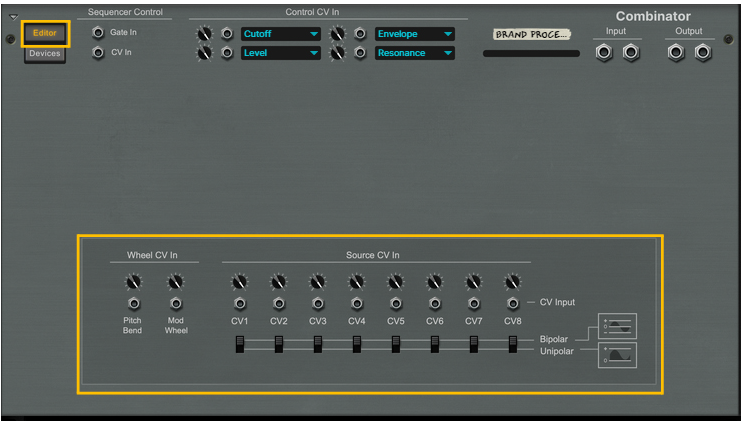This screenshot has height=424, width=745.
Task: Click the CV1 input jack
Action: point(239,303)
